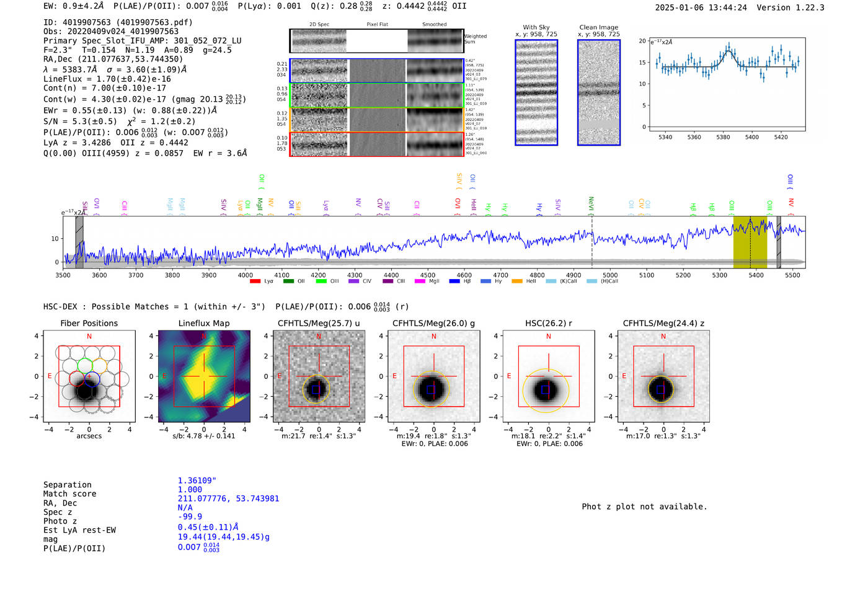Select the green-outlined 2D spectrum row
This screenshot has width=868, height=591.
(x=377, y=95)
